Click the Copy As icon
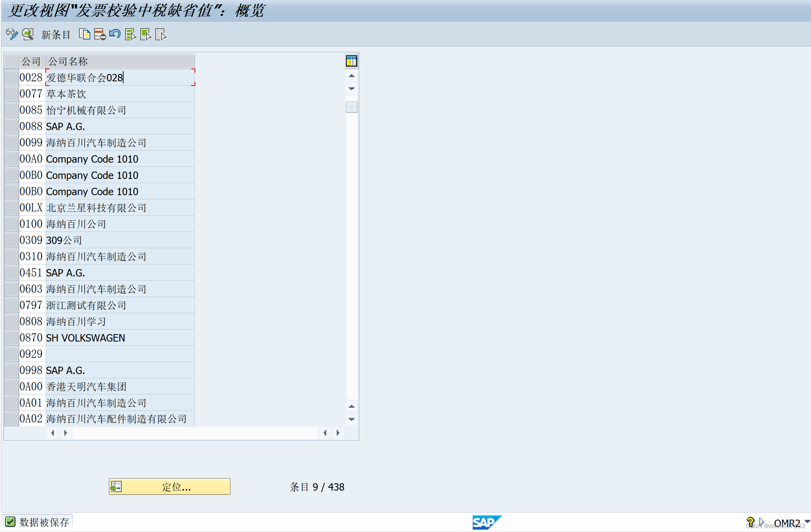The image size is (811, 532). coord(84,34)
